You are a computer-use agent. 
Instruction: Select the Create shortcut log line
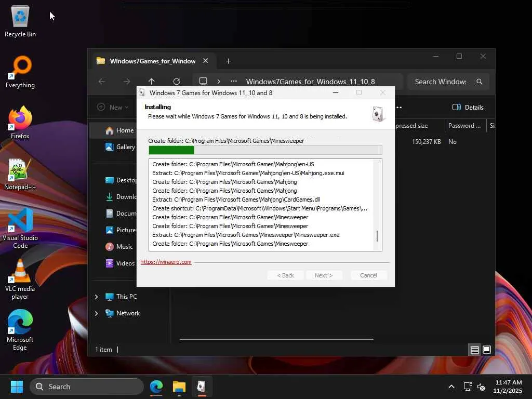260,208
